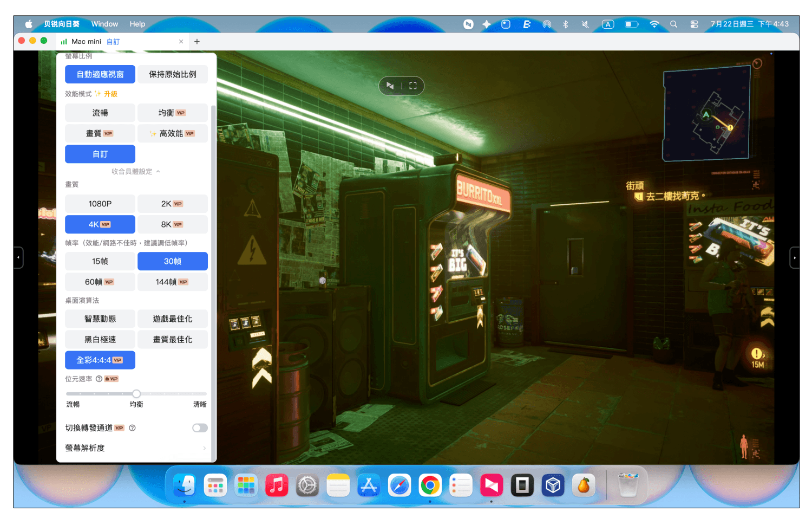Screen dimensions: 812x525
Task: Open the 螢幕解析度 submenu
Action: [136, 448]
